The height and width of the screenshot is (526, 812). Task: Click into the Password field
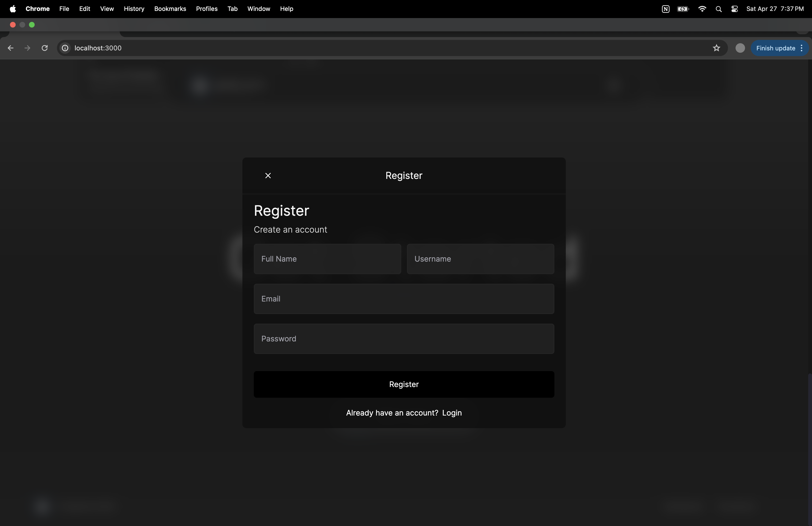tap(404, 339)
